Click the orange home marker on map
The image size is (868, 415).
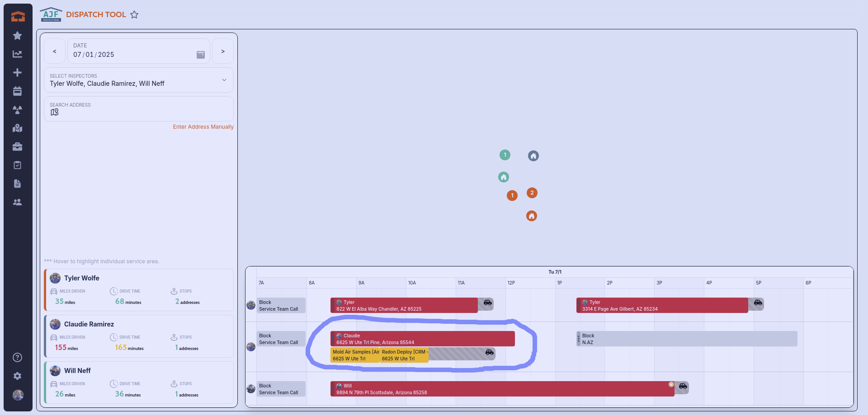point(532,216)
